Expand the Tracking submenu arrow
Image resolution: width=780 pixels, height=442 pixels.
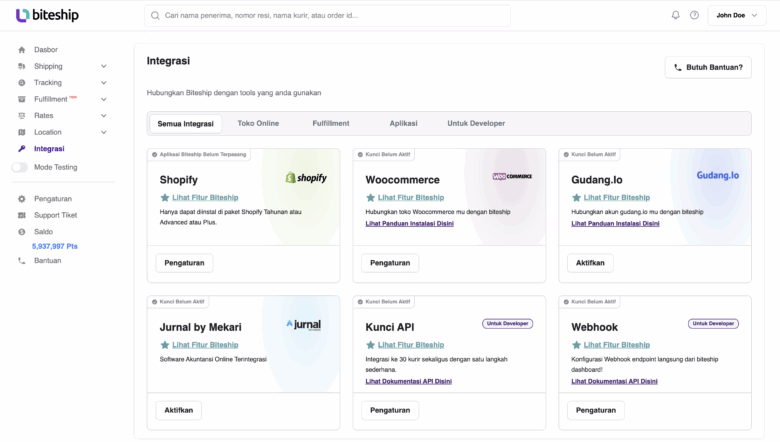[x=104, y=83]
